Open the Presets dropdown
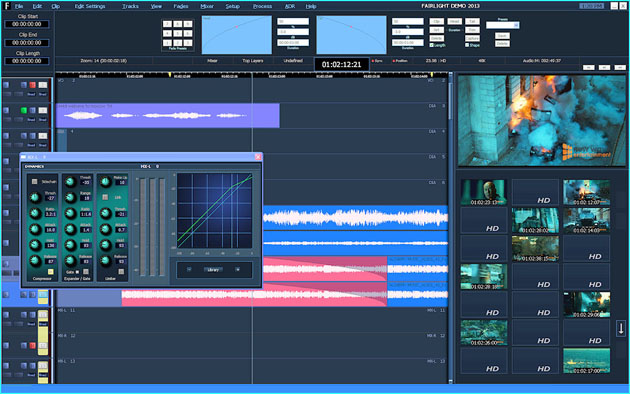 [502, 25]
